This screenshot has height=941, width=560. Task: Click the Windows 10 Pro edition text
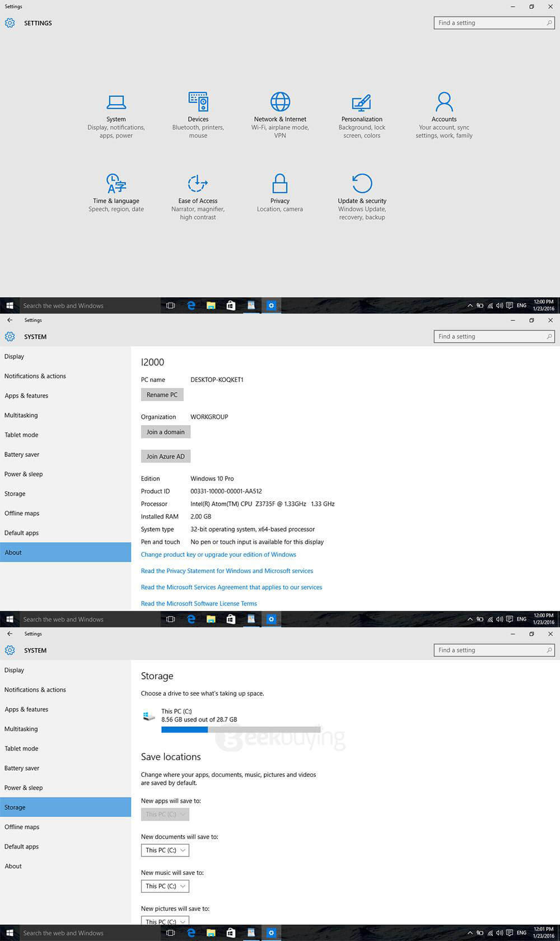pos(212,478)
